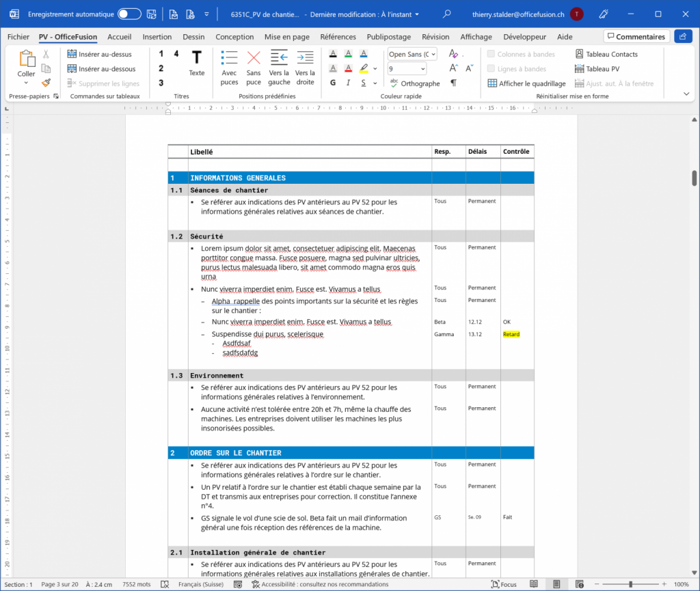700x591 pixels.
Task: Click share icon button
Action: pos(683,37)
